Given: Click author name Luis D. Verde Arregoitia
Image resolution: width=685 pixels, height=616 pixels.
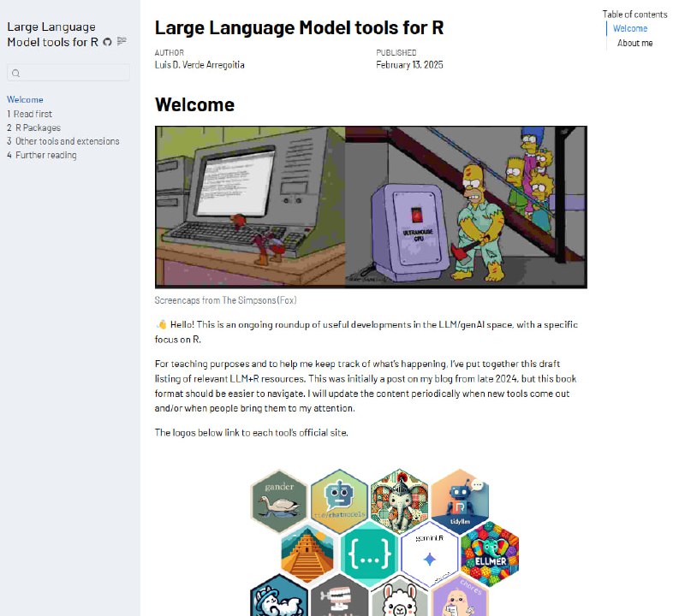Looking at the screenshot, I should (x=200, y=65).
